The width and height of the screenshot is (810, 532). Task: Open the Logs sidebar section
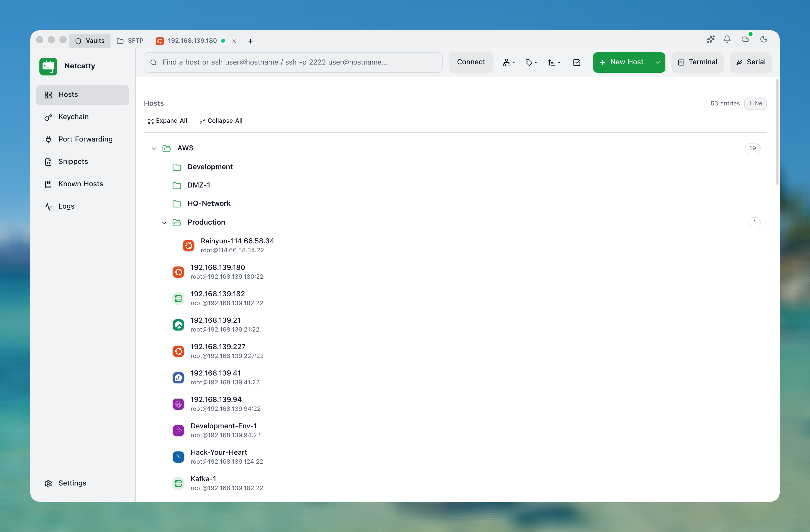tap(83, 206)
